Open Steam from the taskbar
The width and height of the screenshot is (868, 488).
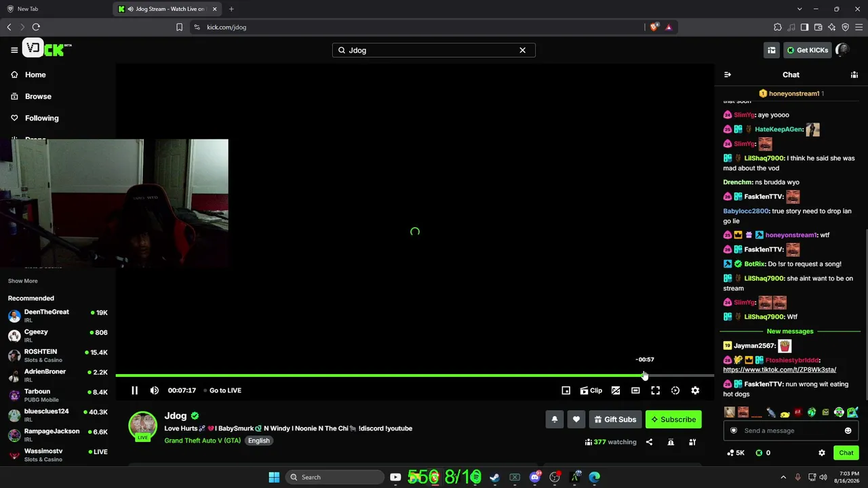coord(494,477)
